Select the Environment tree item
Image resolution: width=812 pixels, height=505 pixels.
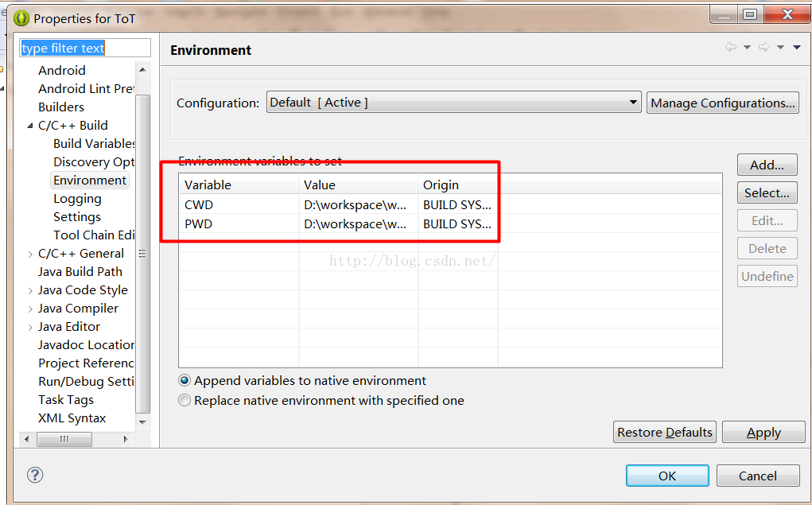point(90,181)
